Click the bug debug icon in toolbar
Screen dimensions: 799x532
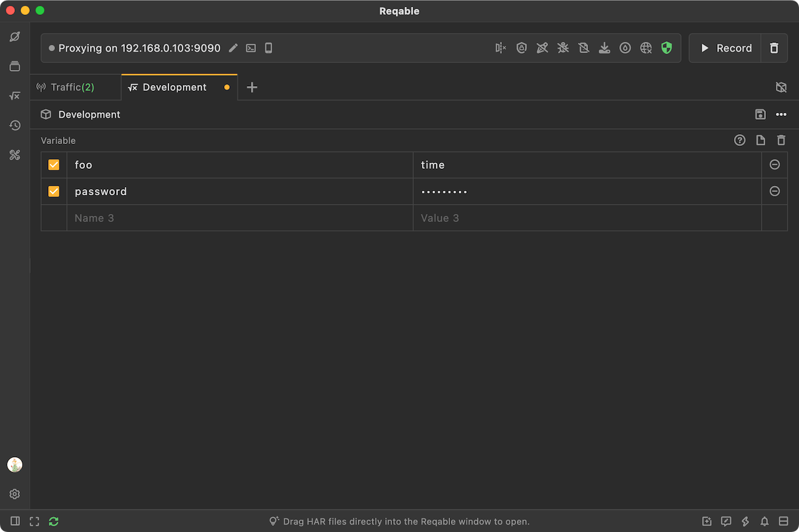tap(563, 48)
